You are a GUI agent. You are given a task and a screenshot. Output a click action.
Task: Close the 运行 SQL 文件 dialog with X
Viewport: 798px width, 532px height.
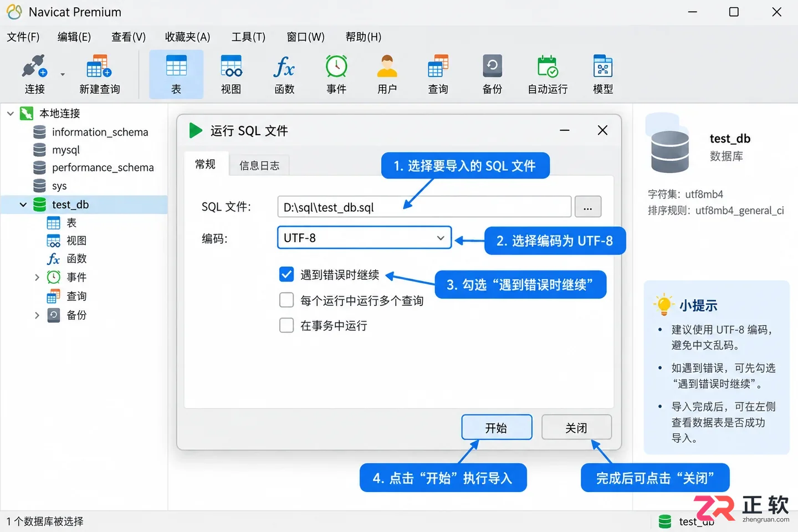[603, 130]
